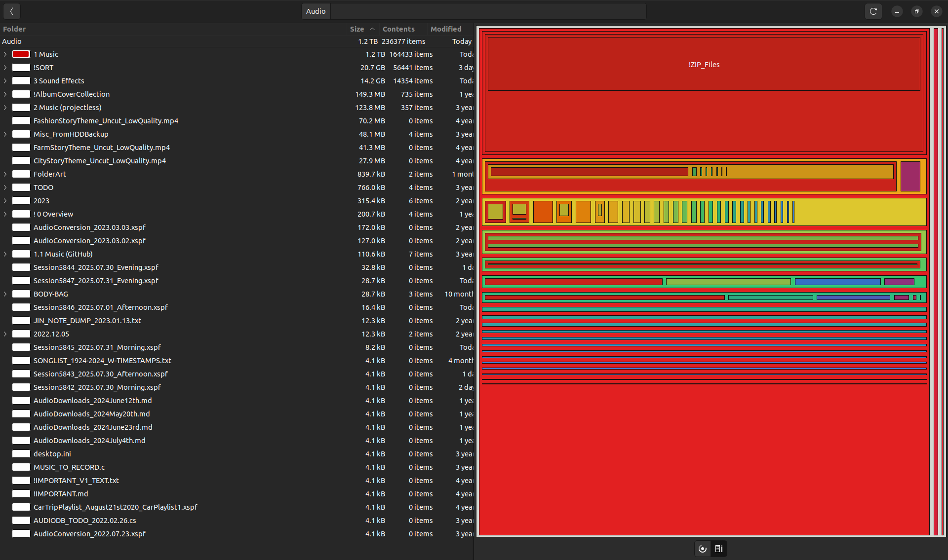Image resolution: width=948 pixels, height=560 pixels.
Task: Click the red usage bar of 1 Music
Action: point(21,54)
